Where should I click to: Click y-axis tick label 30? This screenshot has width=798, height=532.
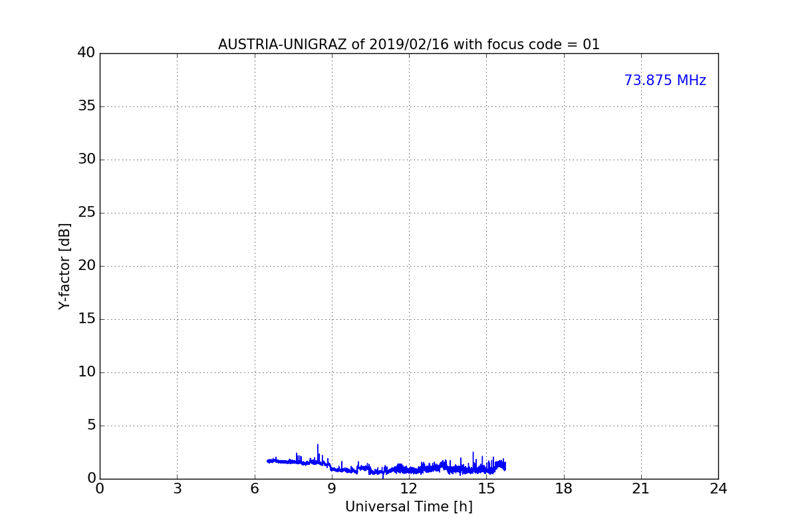tap(86, 160)
